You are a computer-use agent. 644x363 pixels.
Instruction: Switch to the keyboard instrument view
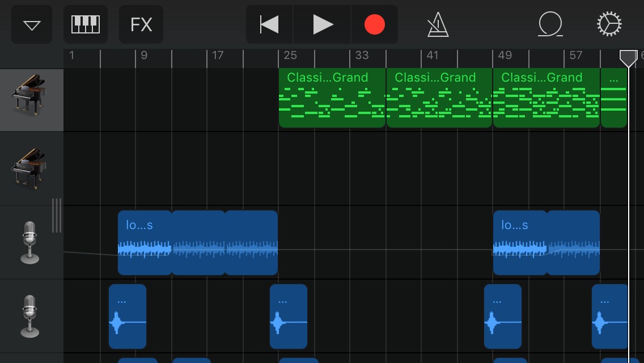coord(86,24)
